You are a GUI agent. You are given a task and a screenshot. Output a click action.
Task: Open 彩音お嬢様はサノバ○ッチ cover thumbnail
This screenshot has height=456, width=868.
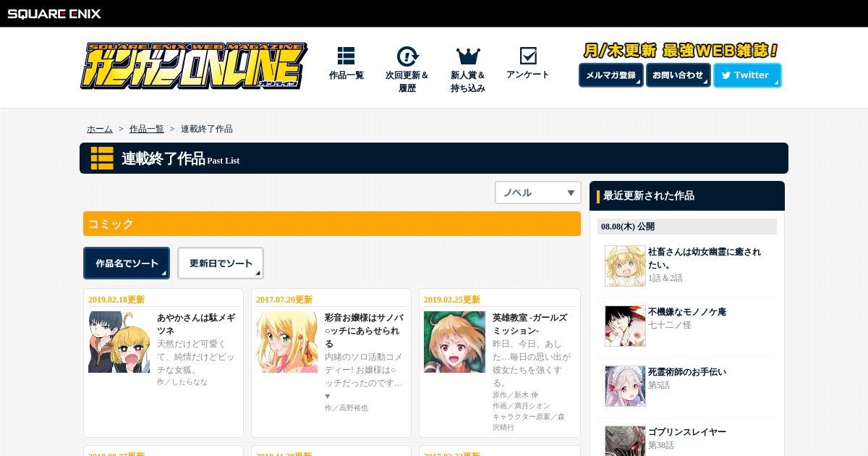286,342
